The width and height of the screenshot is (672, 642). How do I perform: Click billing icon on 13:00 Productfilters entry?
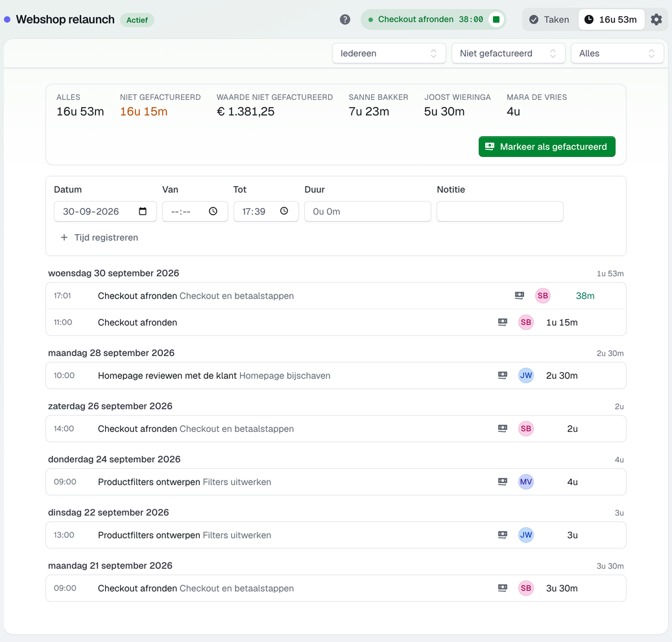[503, 535]
